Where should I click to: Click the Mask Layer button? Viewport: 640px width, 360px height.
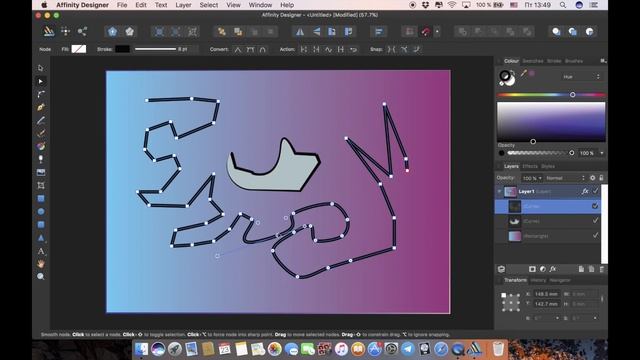pyautogui.click(x=532, y=269)
